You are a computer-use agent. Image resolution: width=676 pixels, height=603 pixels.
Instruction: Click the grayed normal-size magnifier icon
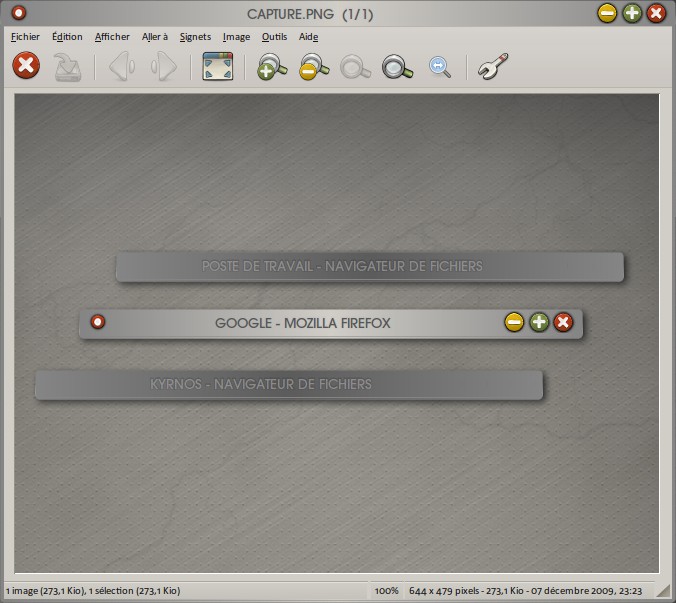(355, 66)
